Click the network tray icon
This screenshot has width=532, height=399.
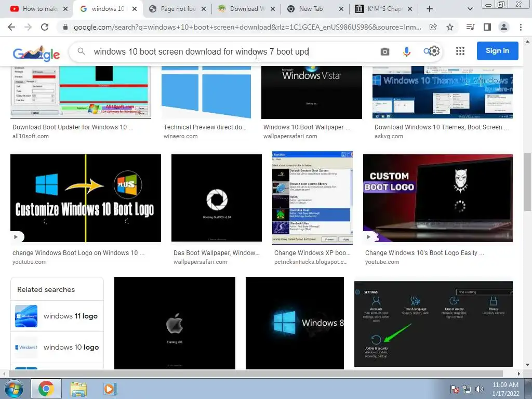coord(467,389)
